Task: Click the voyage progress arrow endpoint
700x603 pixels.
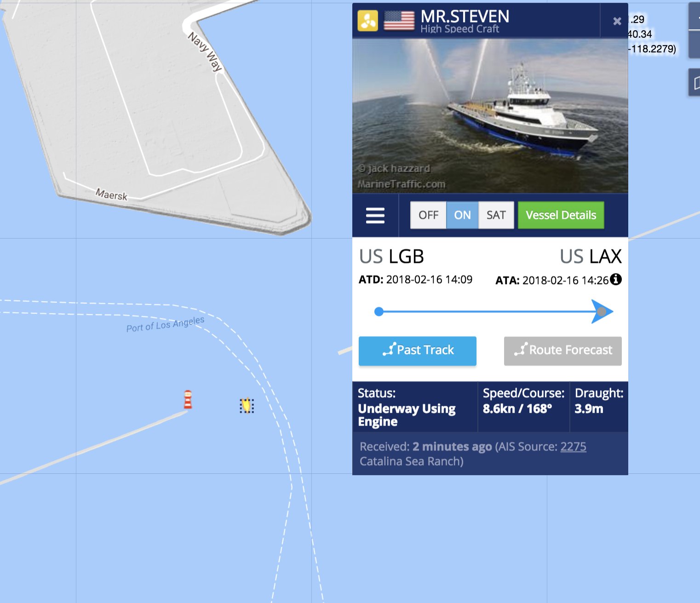Action: tap(602, 312)
